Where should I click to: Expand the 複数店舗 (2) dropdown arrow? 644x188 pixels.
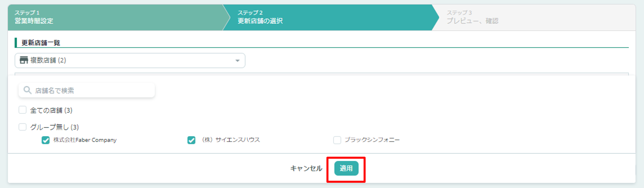[237, 61]
